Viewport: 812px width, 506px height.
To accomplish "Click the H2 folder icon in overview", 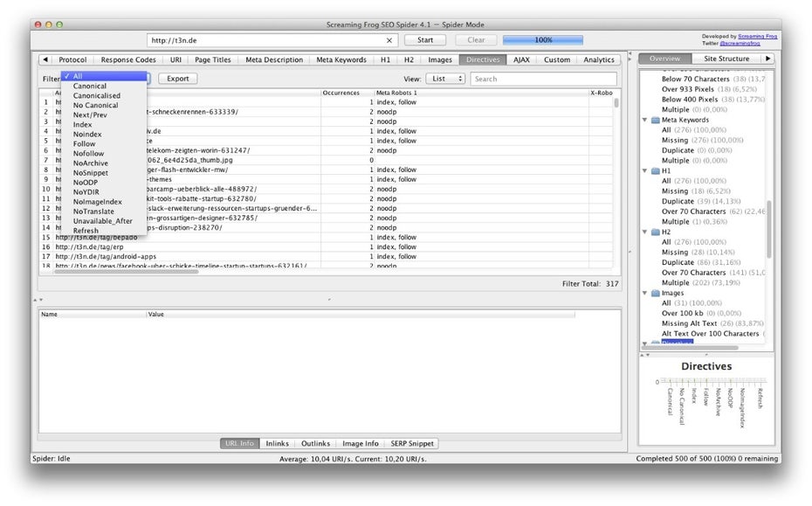I will [x=655, y=232].
